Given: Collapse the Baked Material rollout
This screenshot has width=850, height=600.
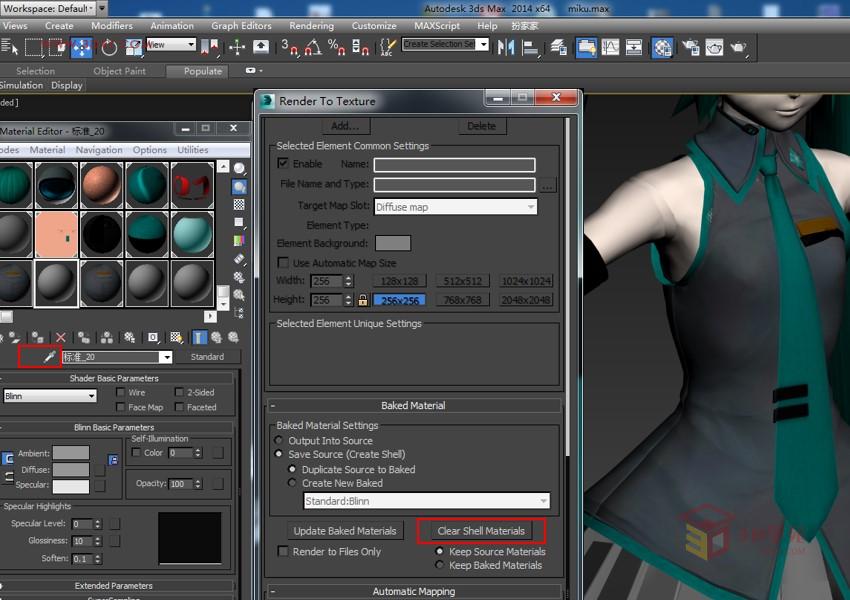Looking at the screenshot, I should 273,406.
